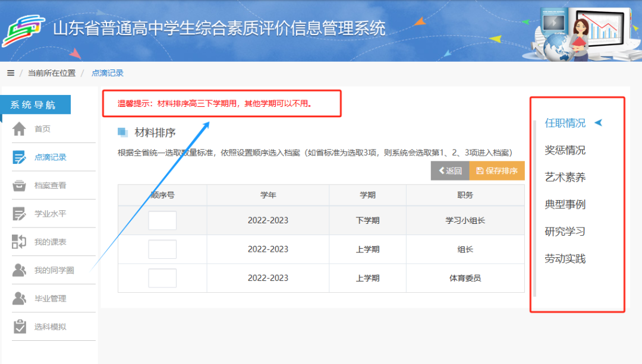This screenshot has height=364, width=642.
Task: Click the 档案查看 archive box icon
Action: (x=20, y=185)
